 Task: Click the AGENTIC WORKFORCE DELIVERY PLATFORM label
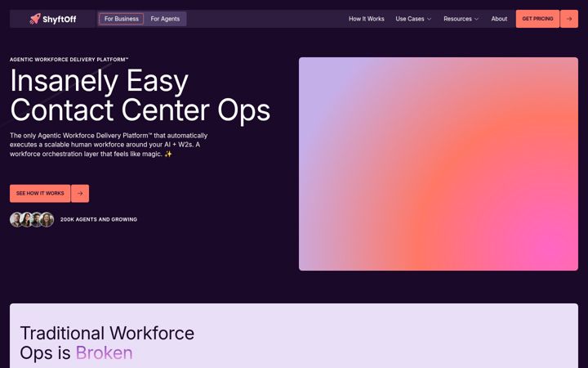coord(69,60)
